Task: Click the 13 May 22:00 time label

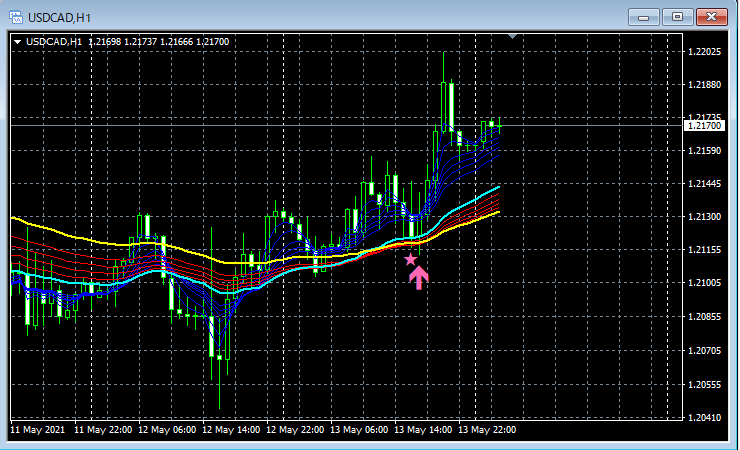Action: pos(487,430)
